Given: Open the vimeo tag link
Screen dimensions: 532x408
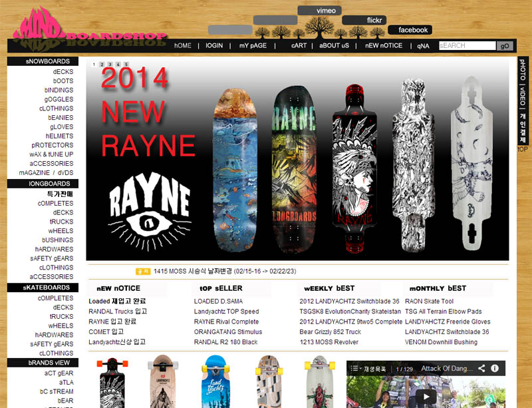Looking at the screenshot, I should point(320,11).
